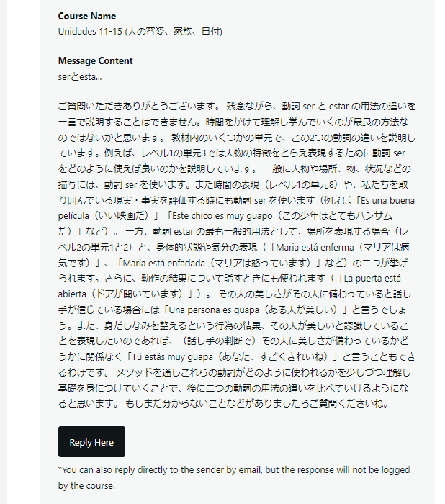445x504 pixels.
Task: Click the closing line 'ると思います。もしまだ分からない…'
Action: pos(224,403)
